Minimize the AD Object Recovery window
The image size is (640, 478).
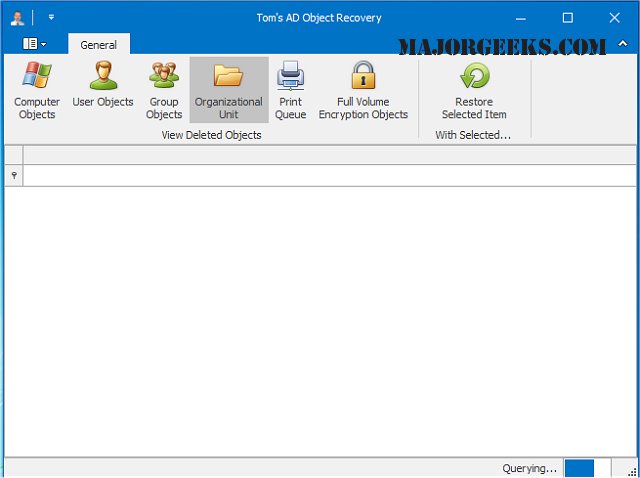click(x=520, y=18)
